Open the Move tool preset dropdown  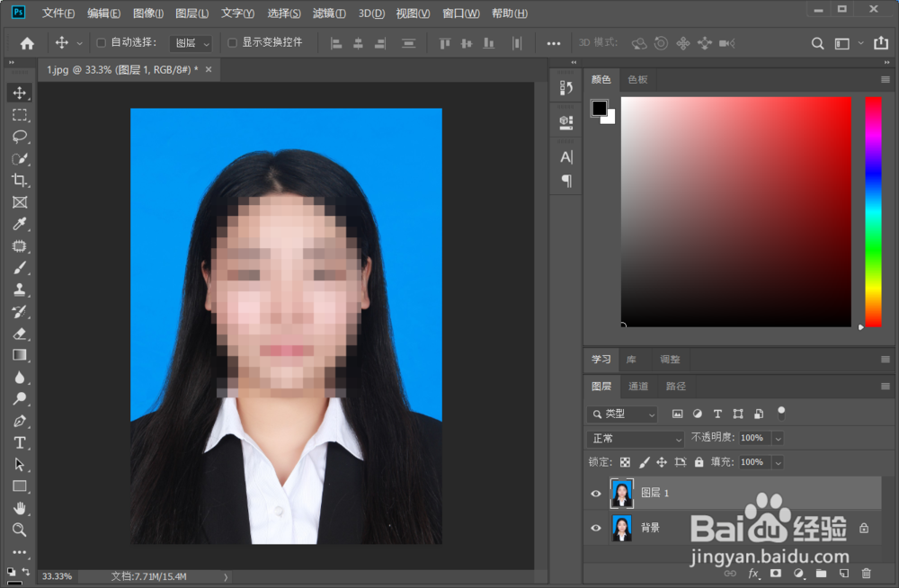tap(80, 43)
